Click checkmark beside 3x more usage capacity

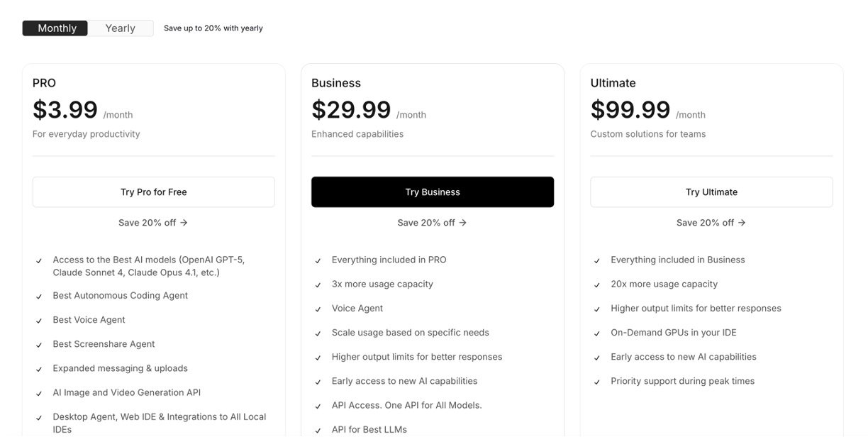pos(318,285)
